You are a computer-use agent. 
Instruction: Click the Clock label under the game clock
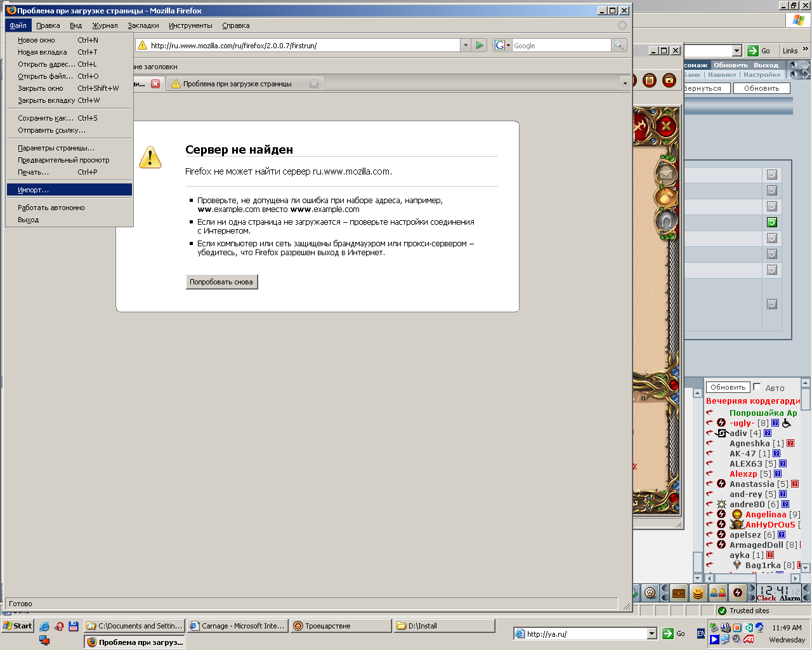[766, 598]
